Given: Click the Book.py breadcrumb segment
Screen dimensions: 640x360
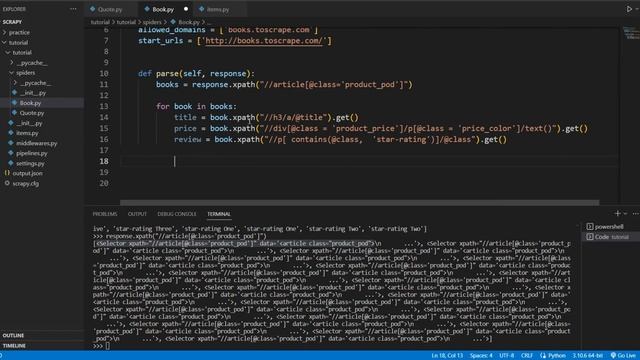Looking at the screenshot, I should (x=189, y=22).
